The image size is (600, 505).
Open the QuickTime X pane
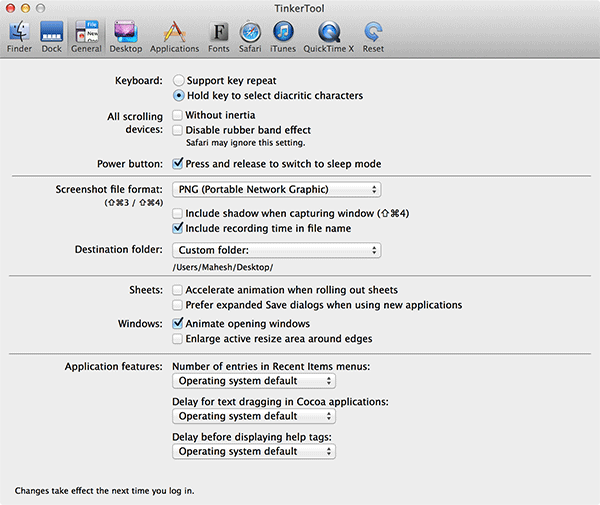point(327,35)
